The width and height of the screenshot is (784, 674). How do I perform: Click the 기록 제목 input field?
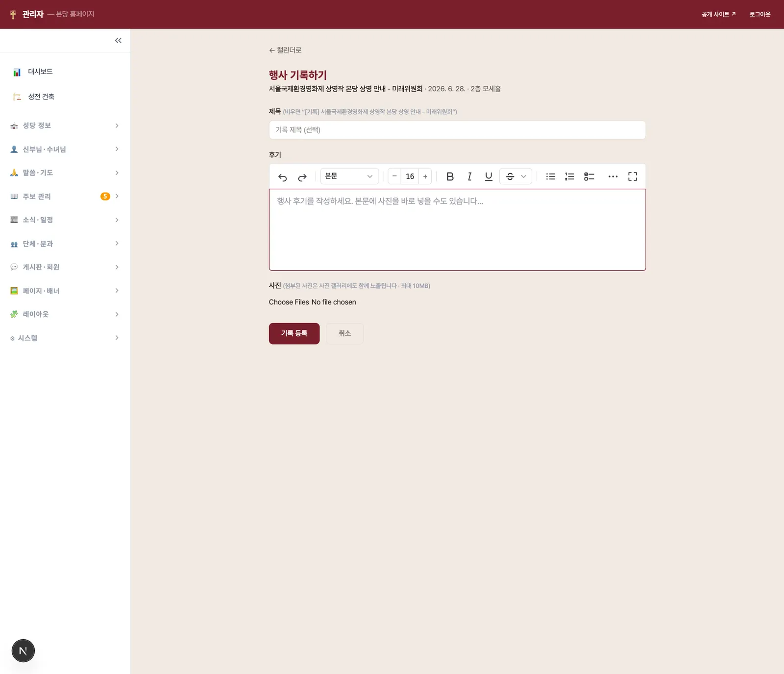pos(457,130)
